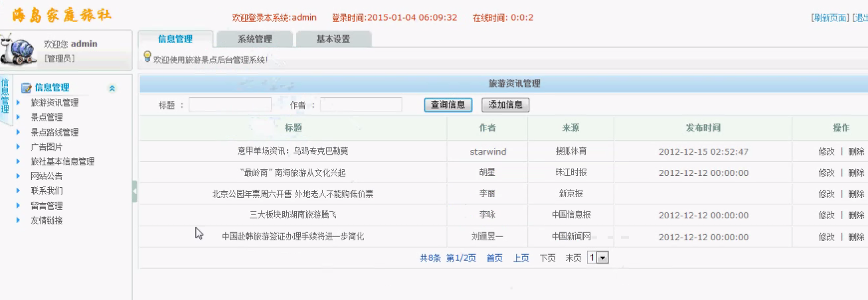868x300 pixels.
Task: Click the source cell 搜狐体育
Action: [x=571, y=151]
